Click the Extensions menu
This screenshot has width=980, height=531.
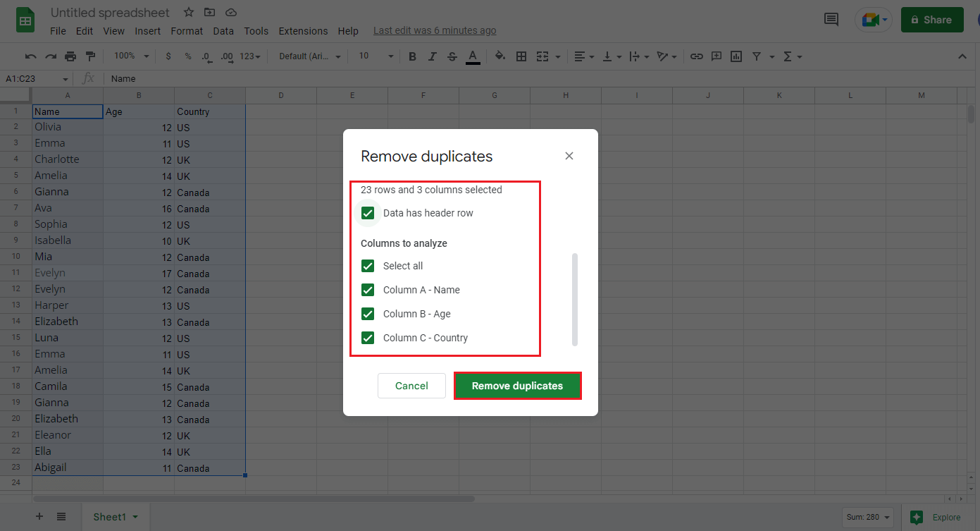(x=303, y=30)
